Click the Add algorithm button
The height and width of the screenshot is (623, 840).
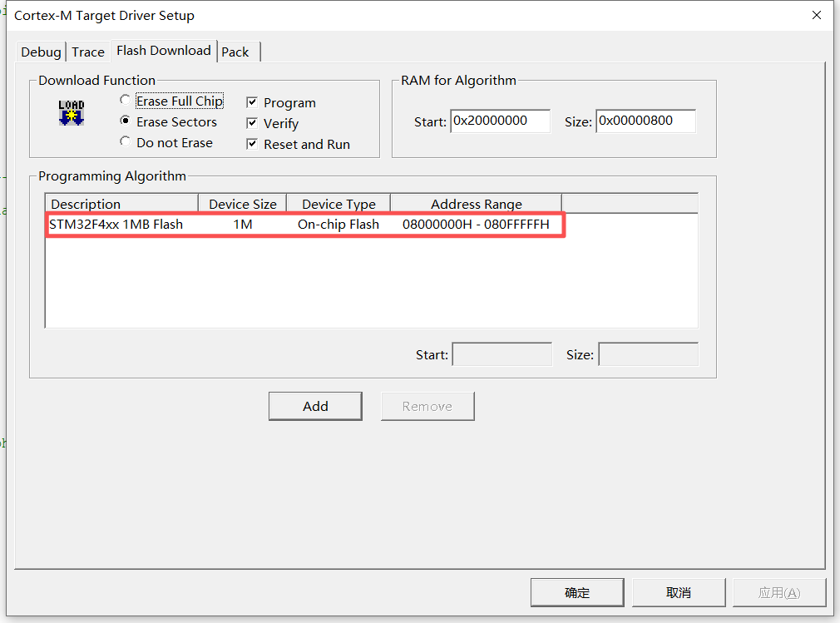click(315, 406)
